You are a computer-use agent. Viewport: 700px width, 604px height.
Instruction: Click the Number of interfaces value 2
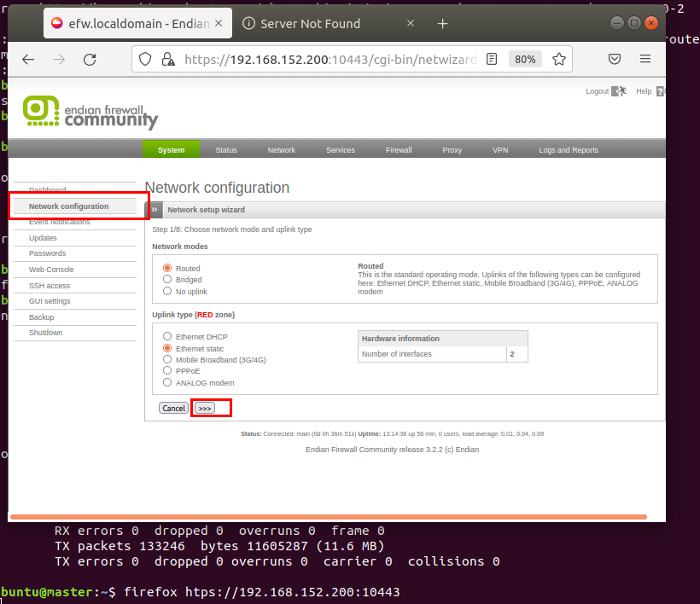coord(512,354)
